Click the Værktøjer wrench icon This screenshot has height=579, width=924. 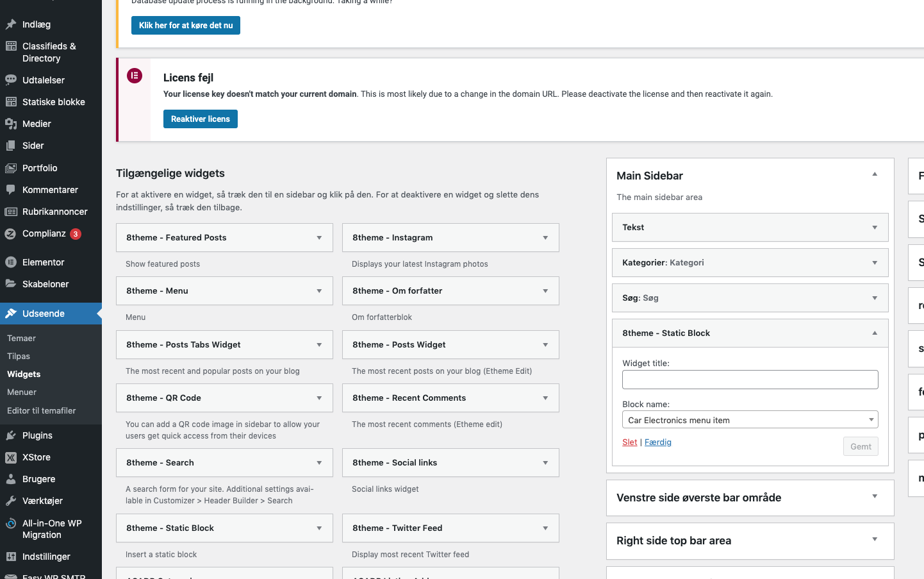[11, 501]
